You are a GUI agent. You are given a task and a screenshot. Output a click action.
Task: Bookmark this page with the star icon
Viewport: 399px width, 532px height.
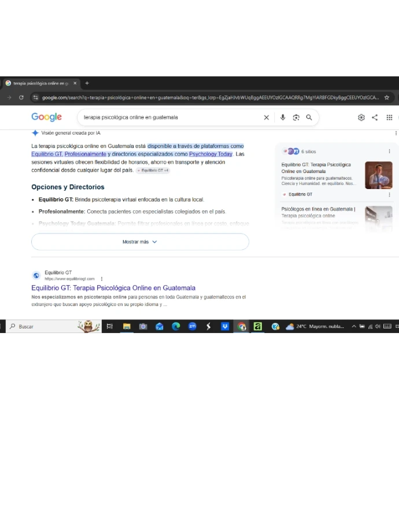pyautogui.click(x=386, y=97)
